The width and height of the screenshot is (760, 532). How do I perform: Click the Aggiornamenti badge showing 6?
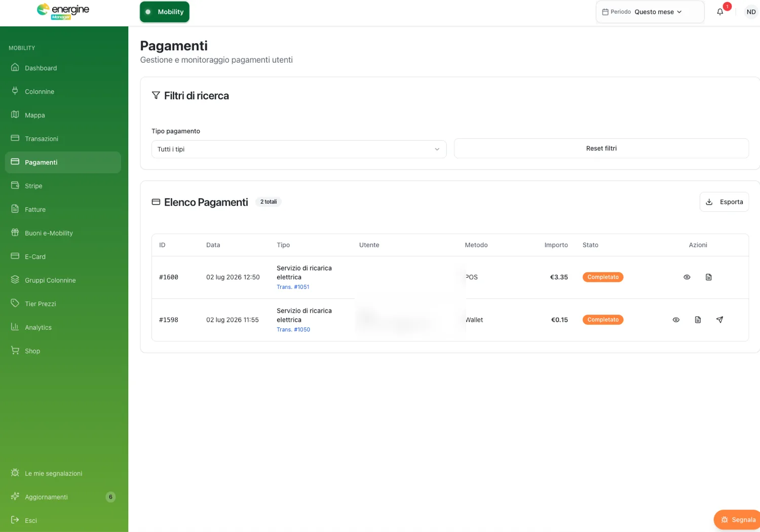110,497
